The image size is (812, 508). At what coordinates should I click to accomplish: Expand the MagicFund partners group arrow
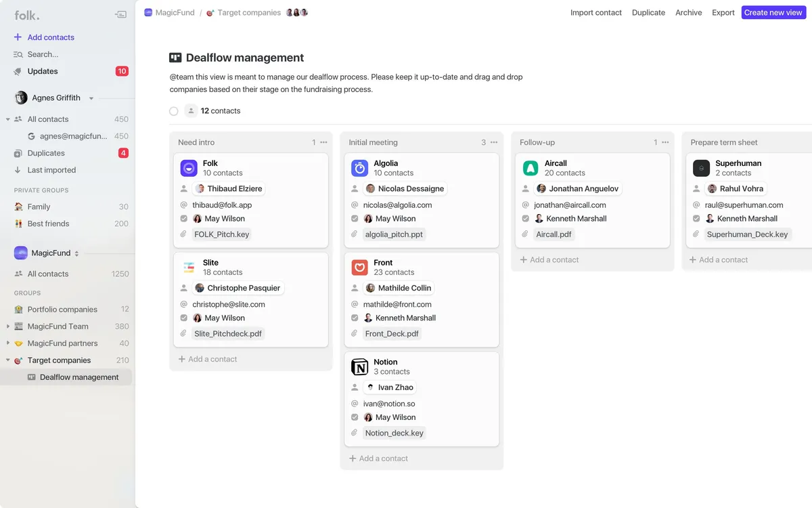[8, 343]
